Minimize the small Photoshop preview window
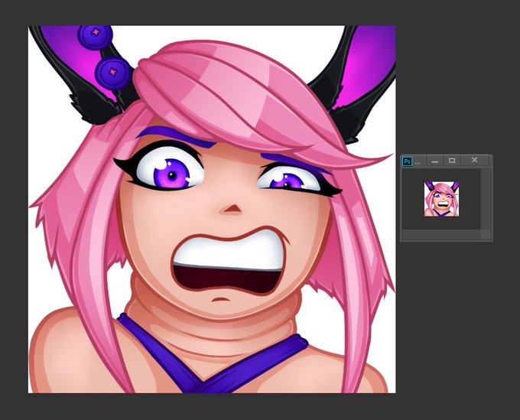Image resolution: width=520 pixels, height=420 pixels. click(435, 160)
